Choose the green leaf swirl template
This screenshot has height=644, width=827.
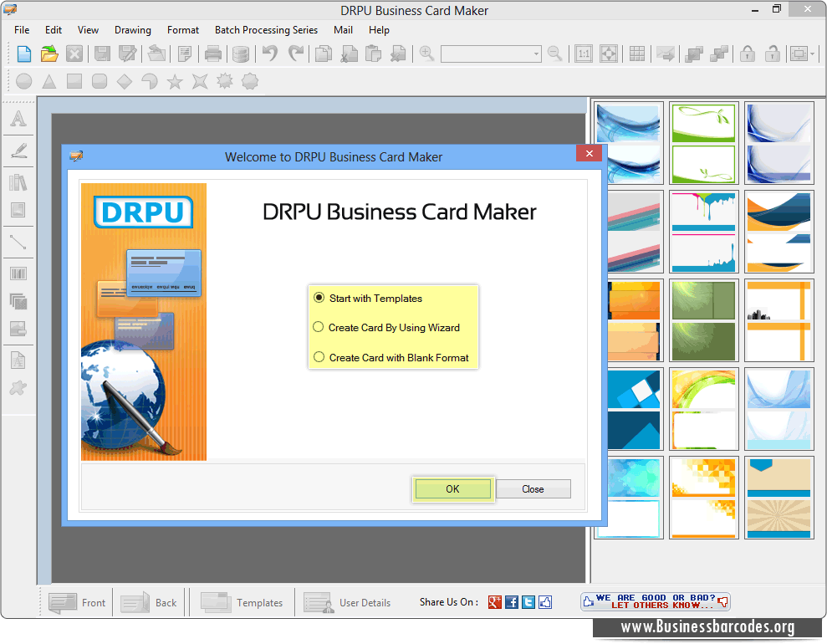tap(703, 143)
